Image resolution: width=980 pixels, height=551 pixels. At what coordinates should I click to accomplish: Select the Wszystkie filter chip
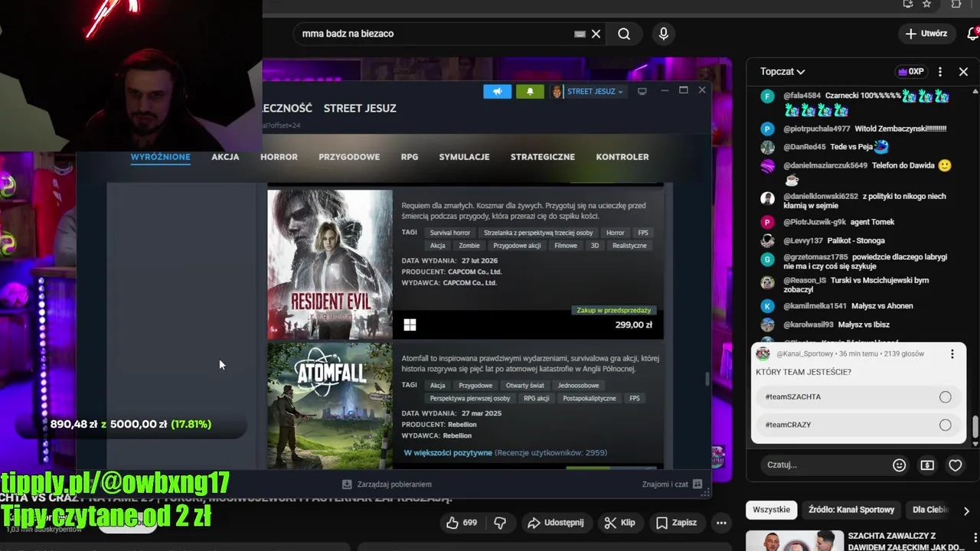pyautogui.click(x=771, y=510)
